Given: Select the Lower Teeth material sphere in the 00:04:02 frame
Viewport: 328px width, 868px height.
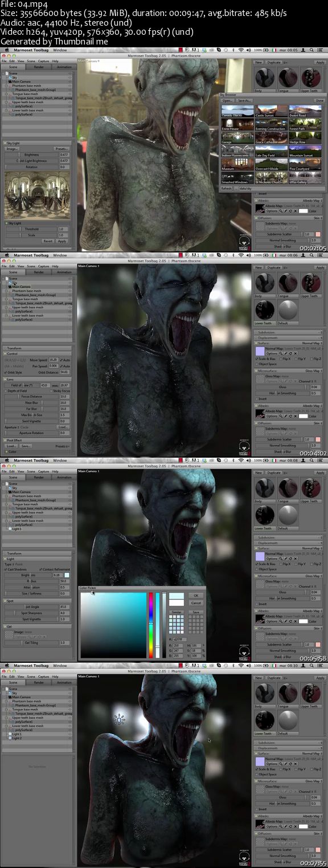Looking at the screenshot, I should pos(265,309).
